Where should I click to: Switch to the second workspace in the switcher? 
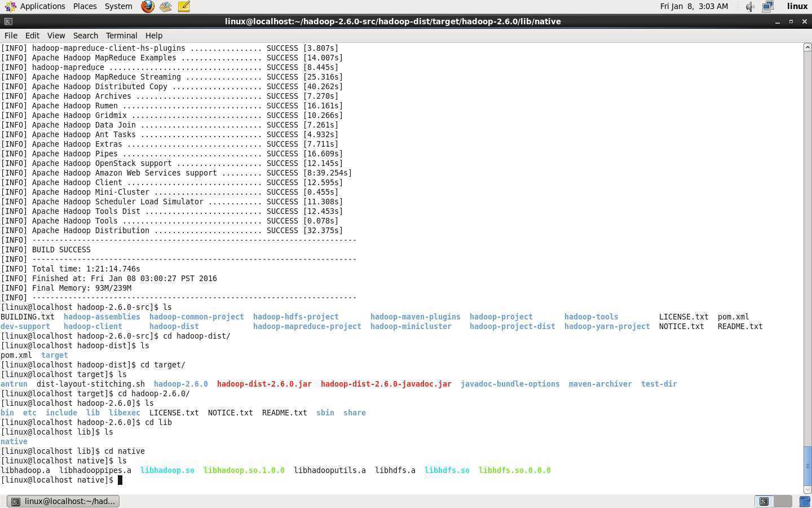(x=783, y=501)
